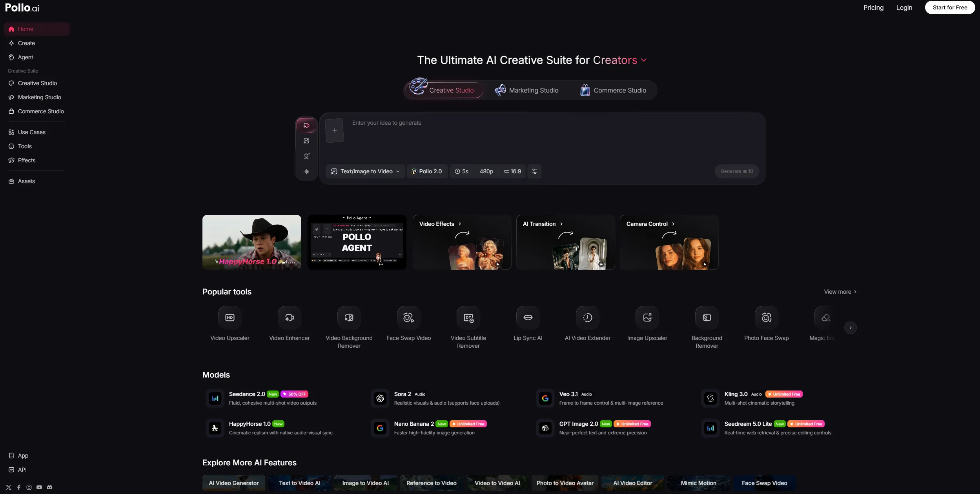Change the 480p resolution setting
This screenshot has height=494, width=980.
[486, 171]
